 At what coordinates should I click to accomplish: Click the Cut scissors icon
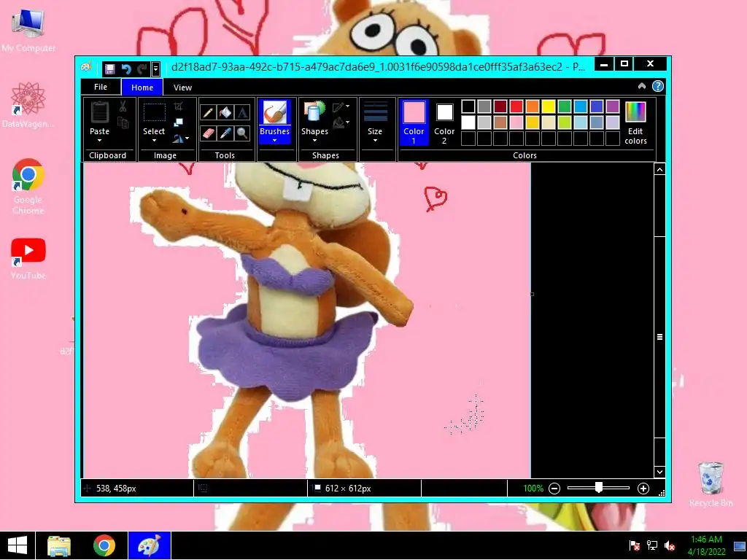[x=123, y=106]
